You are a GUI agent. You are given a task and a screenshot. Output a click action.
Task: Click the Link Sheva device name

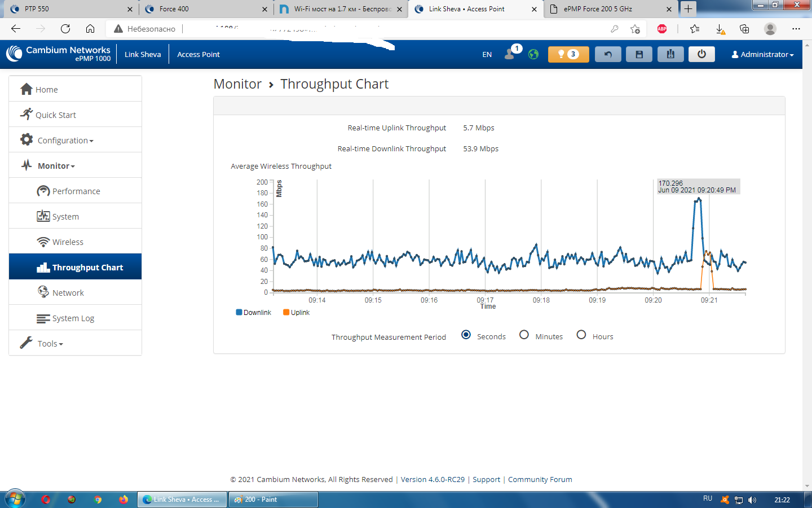tap(143, 55)
